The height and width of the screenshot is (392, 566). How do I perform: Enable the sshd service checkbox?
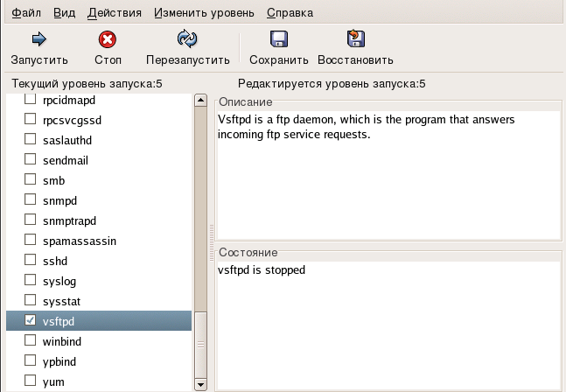click(x=31, y=261)
